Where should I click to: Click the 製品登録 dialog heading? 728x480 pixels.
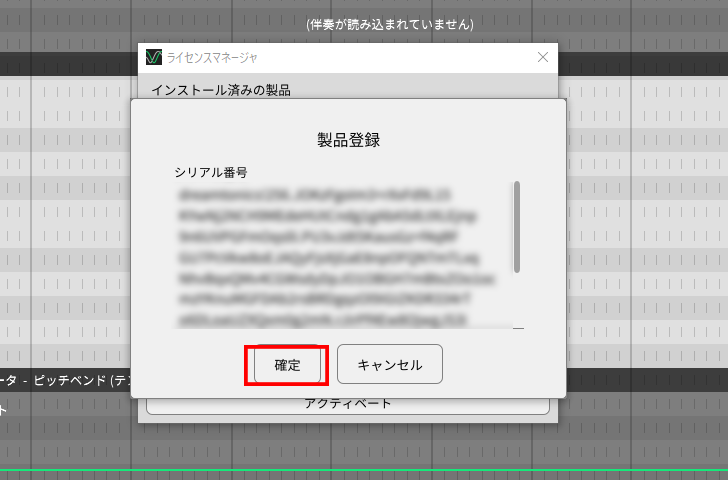click(x=348, y=140)
